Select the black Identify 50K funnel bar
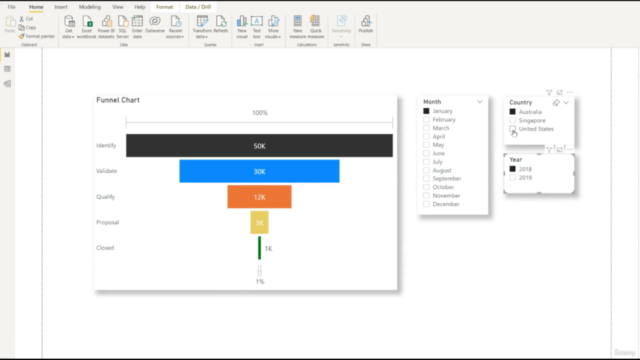Screen dimensions: 640x360 click(x=259, y=146)
